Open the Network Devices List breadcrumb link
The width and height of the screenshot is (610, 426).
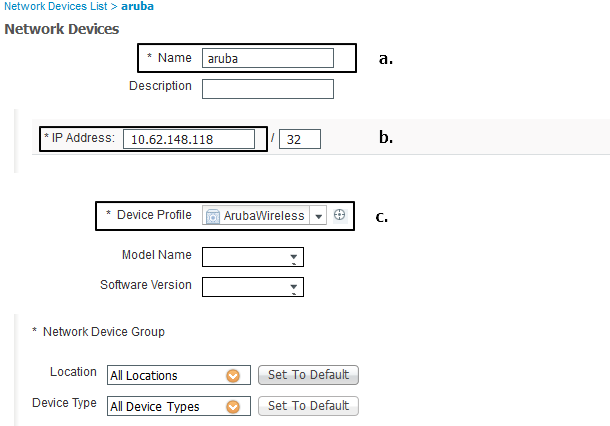(x=56, y=6)
